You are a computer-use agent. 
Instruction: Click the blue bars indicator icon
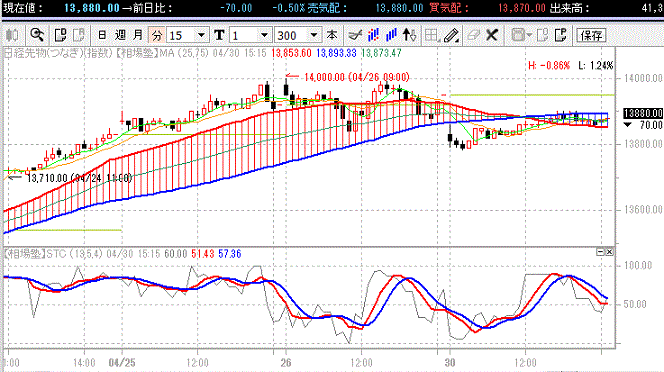point(391,35)
